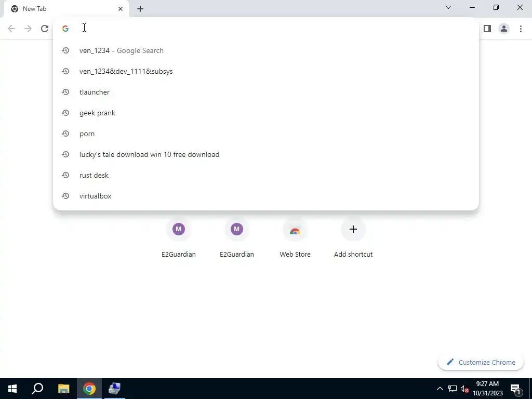
Task: Select the 'virtualbox' suggestion
Action: [x=266, y=196]
